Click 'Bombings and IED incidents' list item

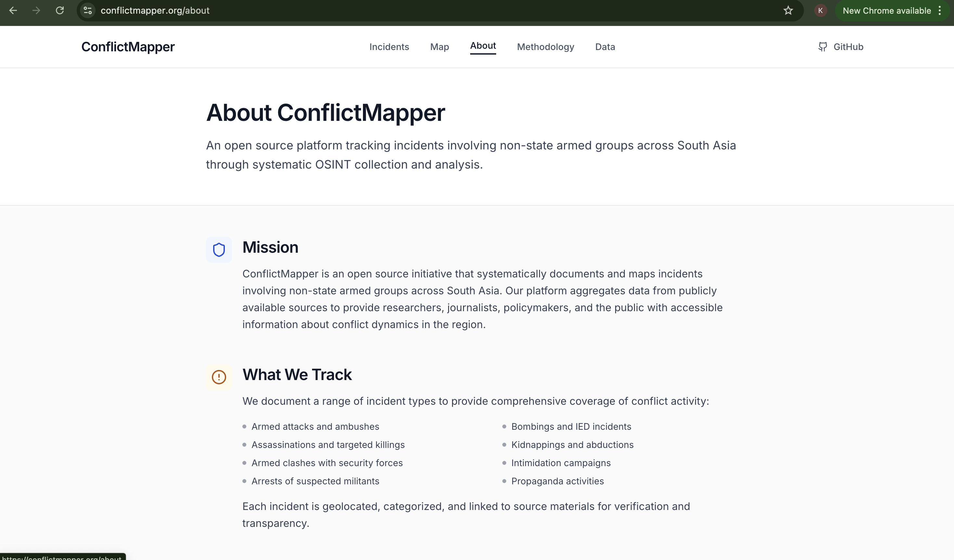click(x=571, y=427)
